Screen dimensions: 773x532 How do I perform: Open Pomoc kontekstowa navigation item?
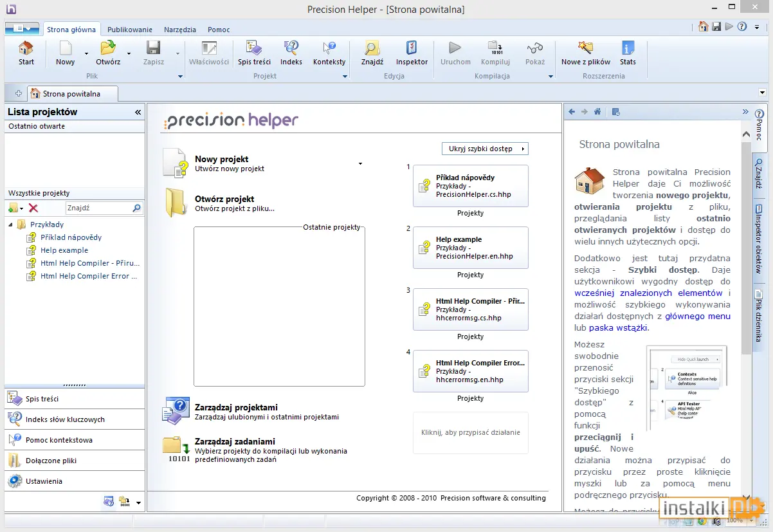coord(75,440)
